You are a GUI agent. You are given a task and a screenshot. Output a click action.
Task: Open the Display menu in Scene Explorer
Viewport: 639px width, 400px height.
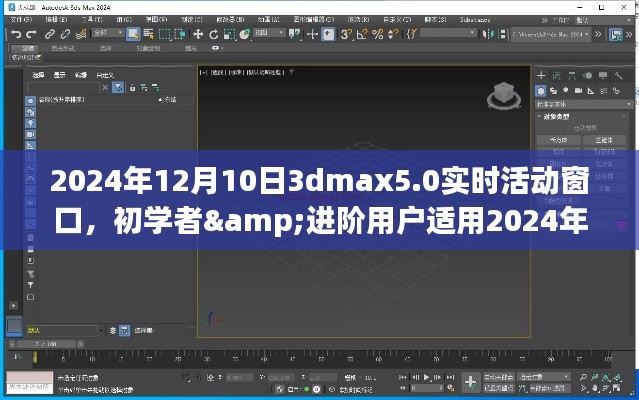60,74
